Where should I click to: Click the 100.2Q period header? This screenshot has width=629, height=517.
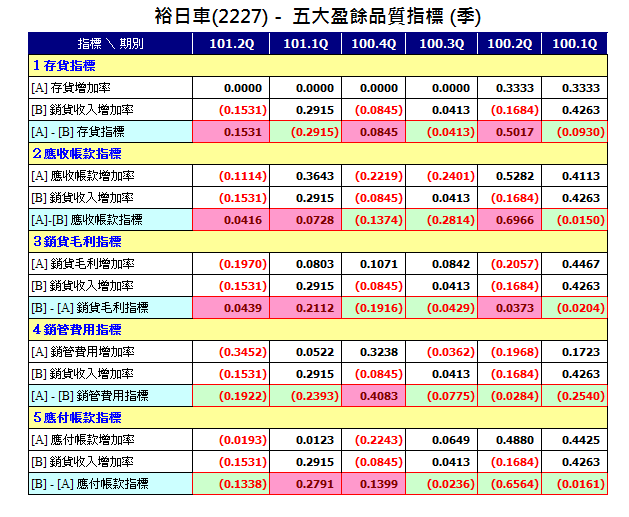click(510, 43)
